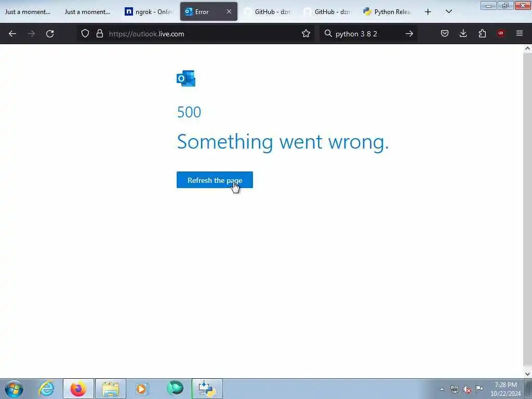The width and height of the screenshot is (532, 399).
Task: Open the media player taskbar icon
Action: (x=141, y=389)
